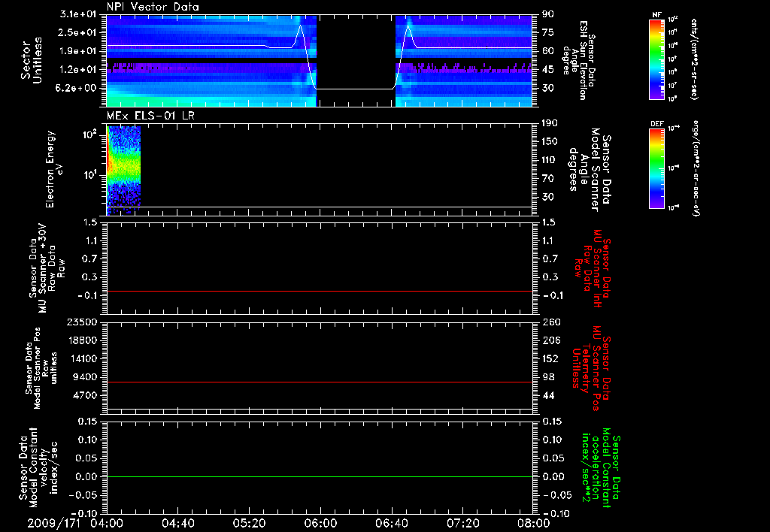Click the 150 scanner angle tick label
The height and width of the screenshot is (532, 770).
[x=550, y=141]
